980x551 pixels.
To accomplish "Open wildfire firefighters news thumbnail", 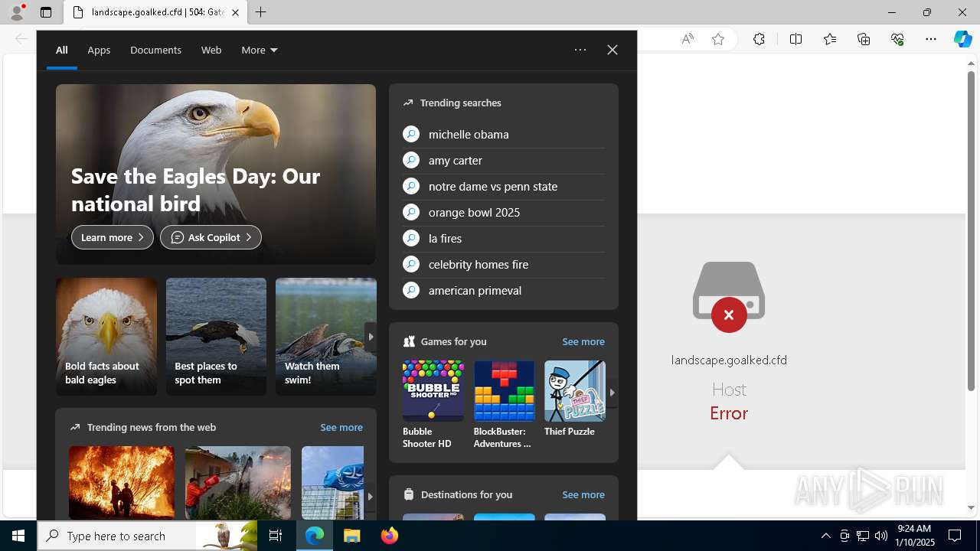I will 122,483.
